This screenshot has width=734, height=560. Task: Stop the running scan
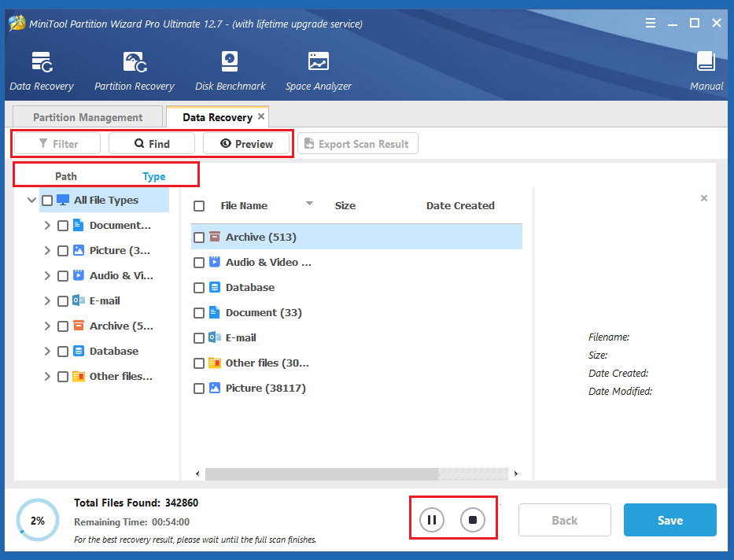pos(472,520)
